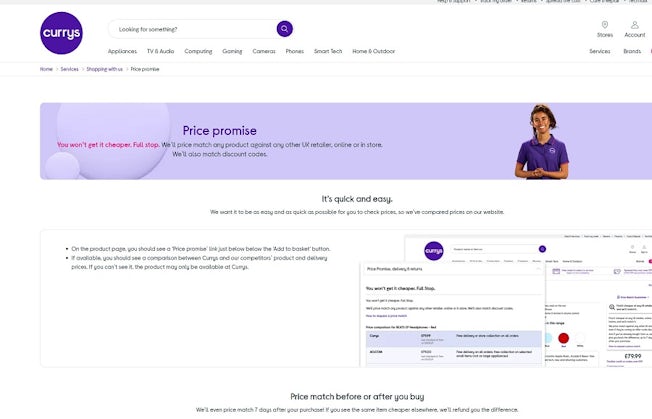652x419 pixels.
Task: Go to the Brands link in the header
Action: tap(632, 51)
